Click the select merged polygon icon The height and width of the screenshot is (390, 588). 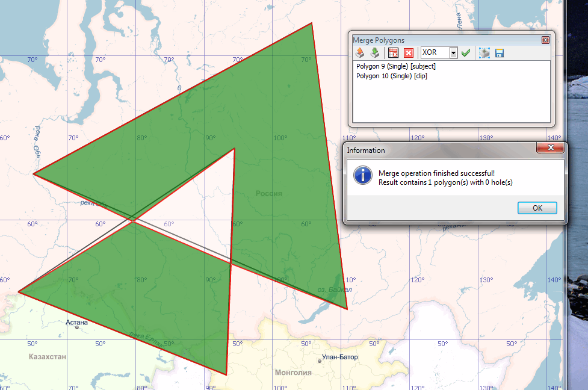click(484, 53)
